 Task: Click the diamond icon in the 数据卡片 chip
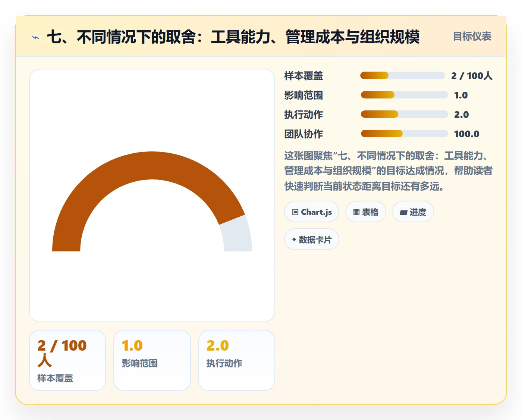(294, 239)
